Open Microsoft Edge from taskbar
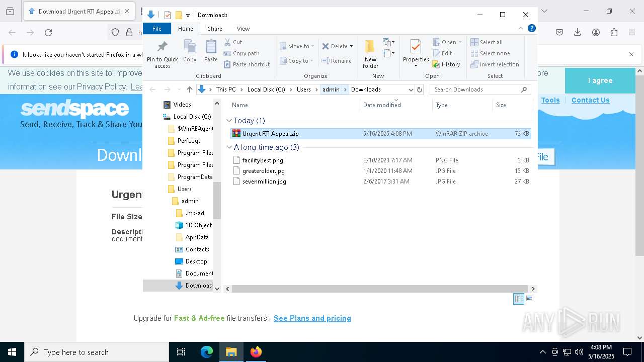The width and height of the screenshot is (644, 362). [207, 352]
